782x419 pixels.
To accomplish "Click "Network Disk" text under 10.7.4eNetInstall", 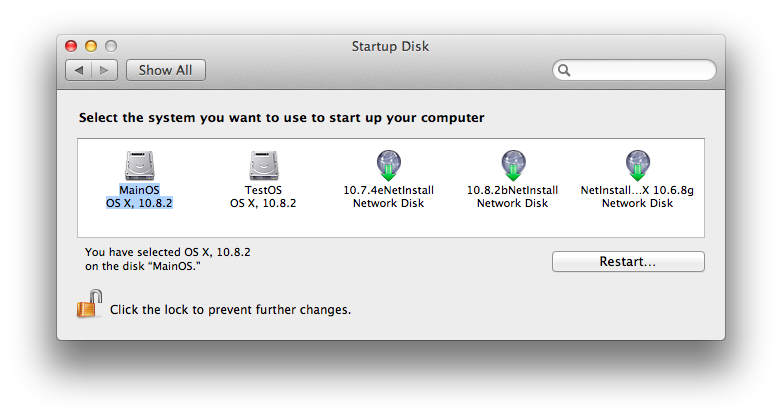I will [389, 203].
